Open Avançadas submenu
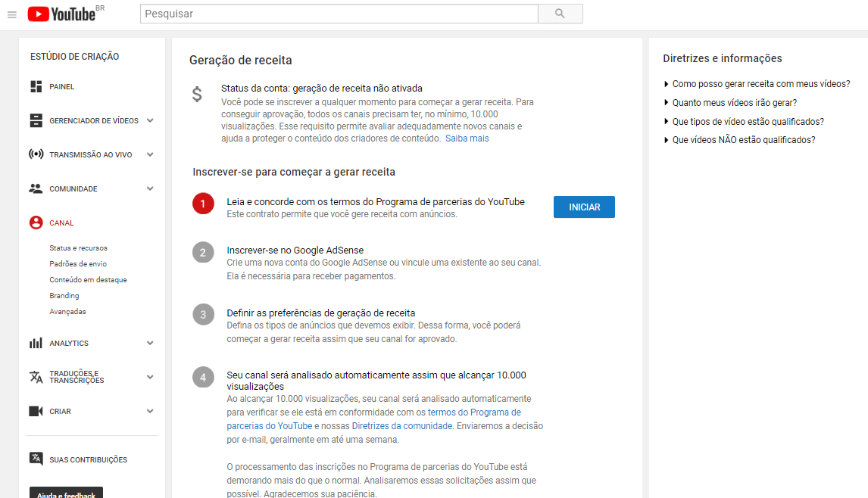 click(67, 312)
